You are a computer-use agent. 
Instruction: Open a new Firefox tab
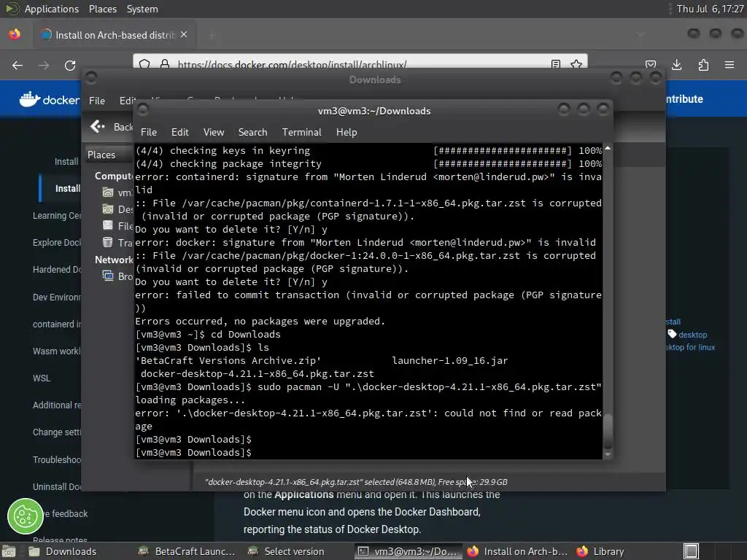coord(212,35)
